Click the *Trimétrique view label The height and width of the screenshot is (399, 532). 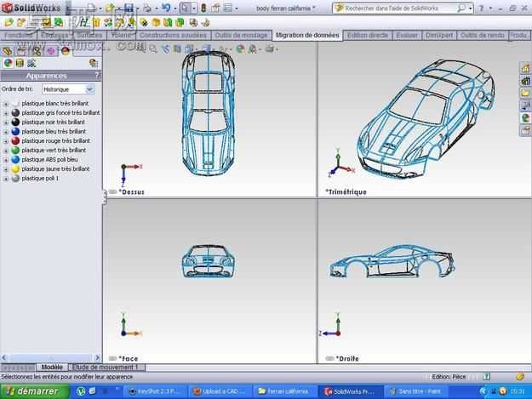(x=346, y=192)
